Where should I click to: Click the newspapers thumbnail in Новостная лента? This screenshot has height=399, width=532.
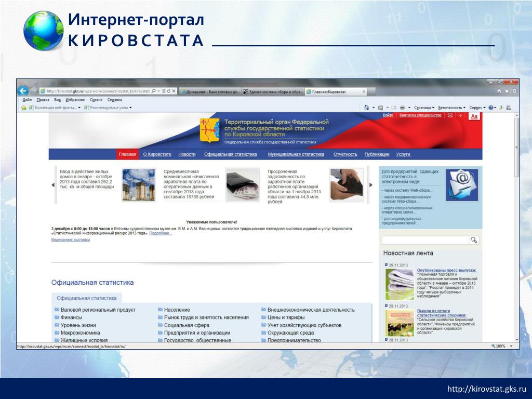(x=400, y=284)
